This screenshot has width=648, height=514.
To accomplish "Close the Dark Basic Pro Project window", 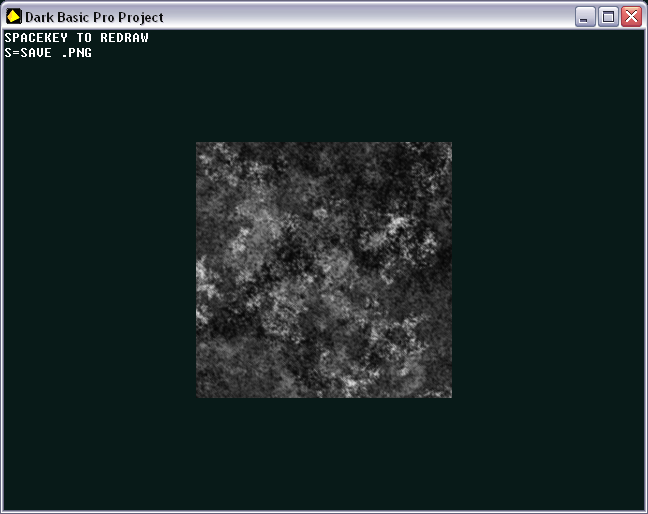I will coord(632,17).
